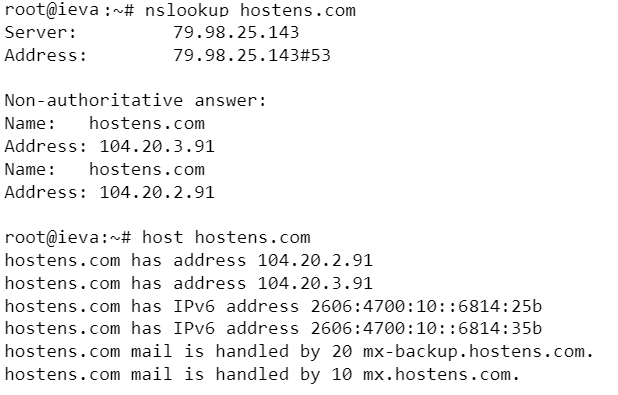Click the IPv6 address ending in 6814:25b

click(426, 306)
